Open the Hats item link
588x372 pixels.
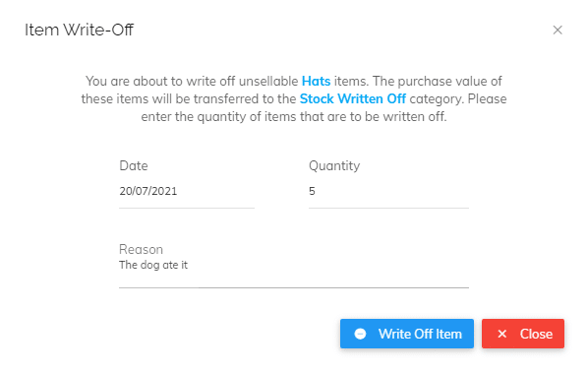316,81
